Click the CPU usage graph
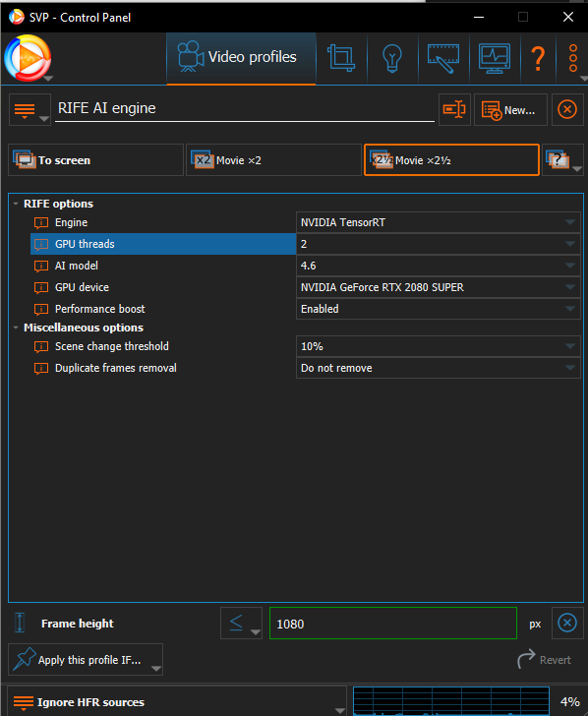This screenshot has width=588, height=716. tap(451, 701)
